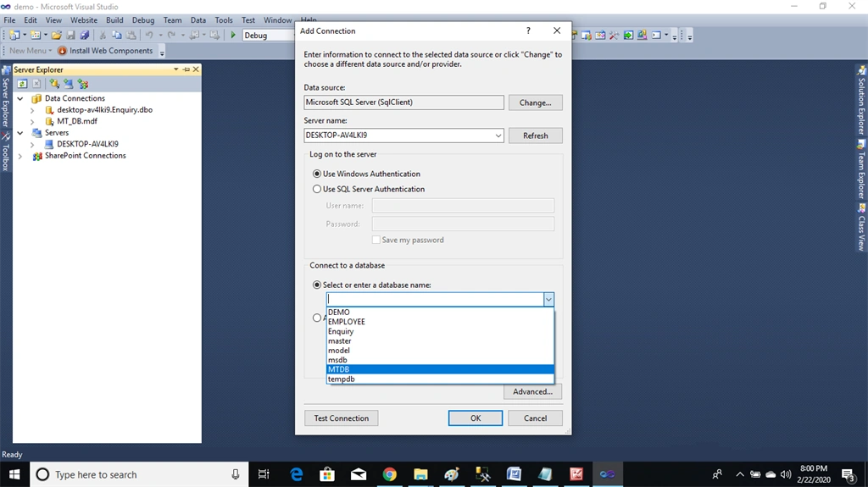The width and height of the screenshot is (868, 487).
Task: Collapse Servers tree node
Action: click(x=20, y=133)
